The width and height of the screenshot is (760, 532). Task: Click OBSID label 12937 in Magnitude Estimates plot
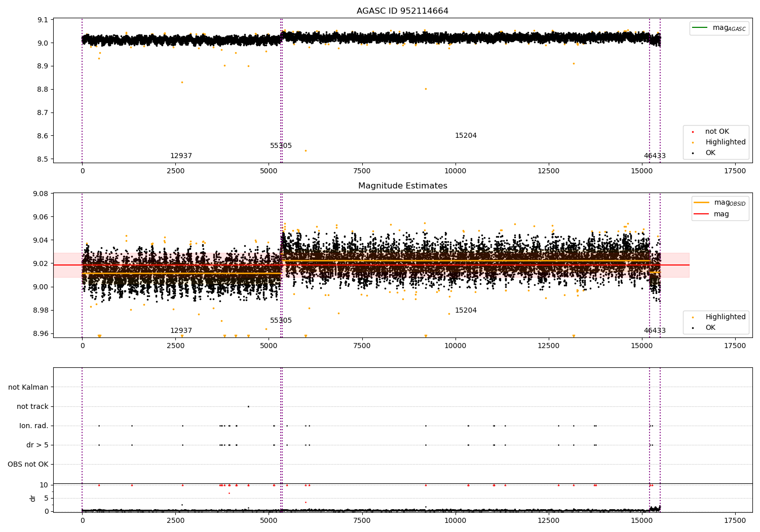[x=181, y=331]
